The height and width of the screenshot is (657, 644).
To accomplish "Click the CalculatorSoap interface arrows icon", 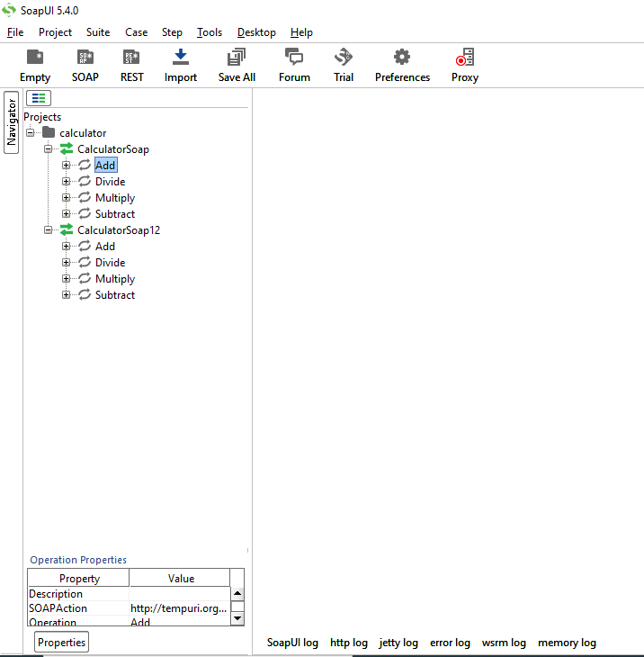I will 67,148.
